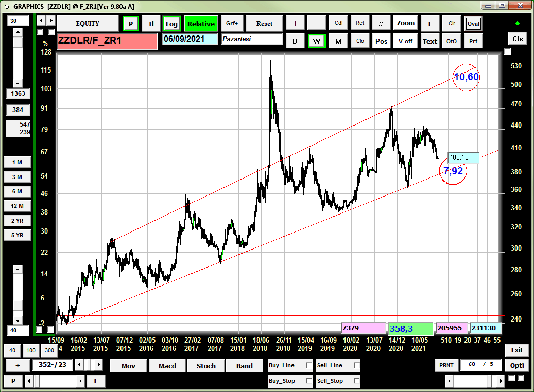This screenshot has height=392, width=534.
Task: Click right arrow of bottom-left horizontal scrollbar
Action: (x=80, y=381)
